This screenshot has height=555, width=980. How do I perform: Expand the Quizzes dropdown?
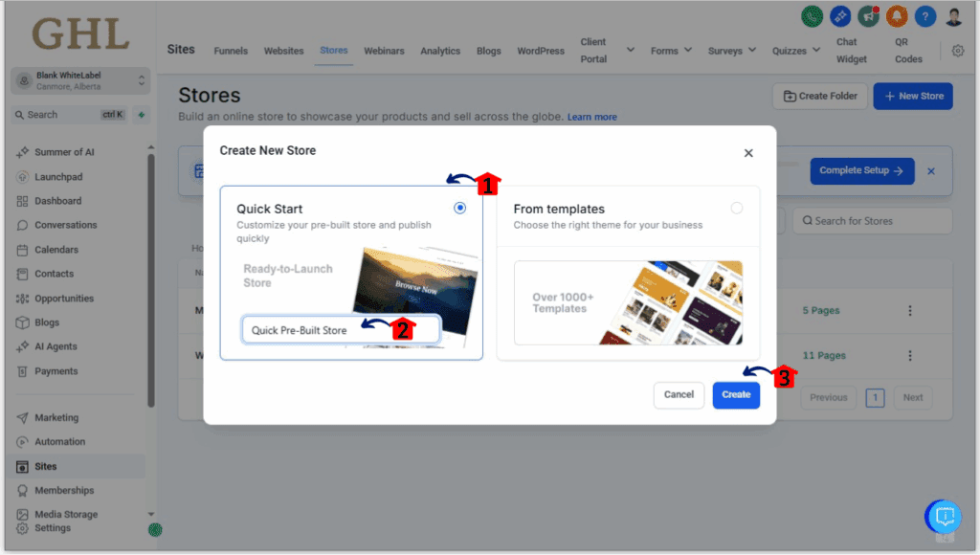795,50
